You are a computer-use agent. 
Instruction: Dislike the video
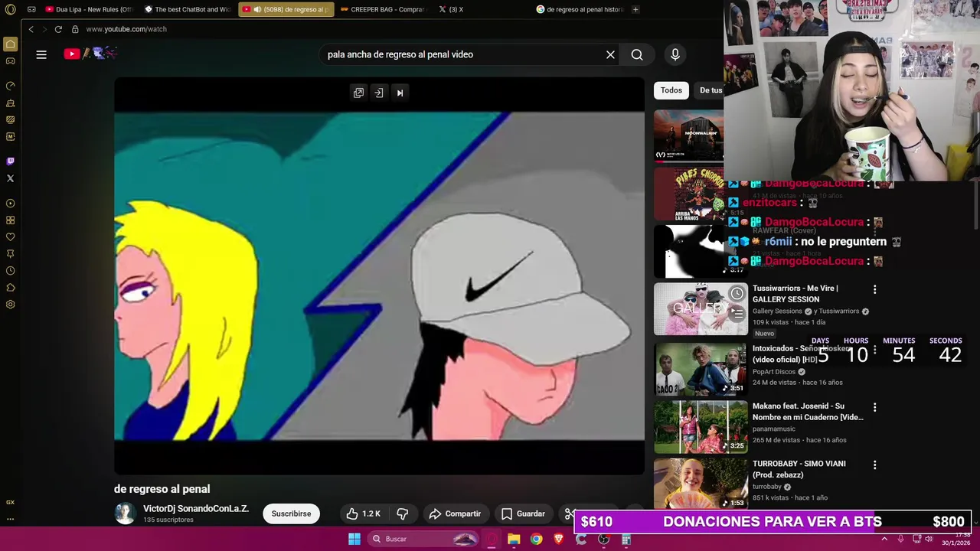403,514
